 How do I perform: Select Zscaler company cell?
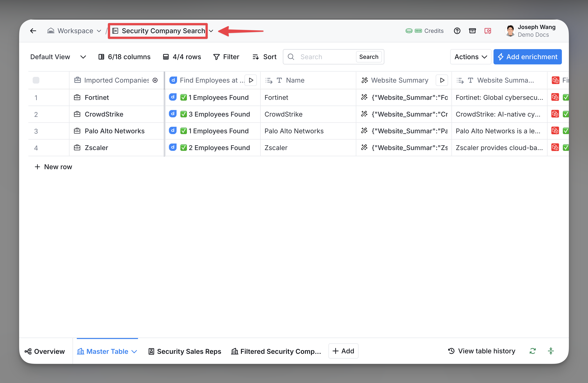pos(117,148)
